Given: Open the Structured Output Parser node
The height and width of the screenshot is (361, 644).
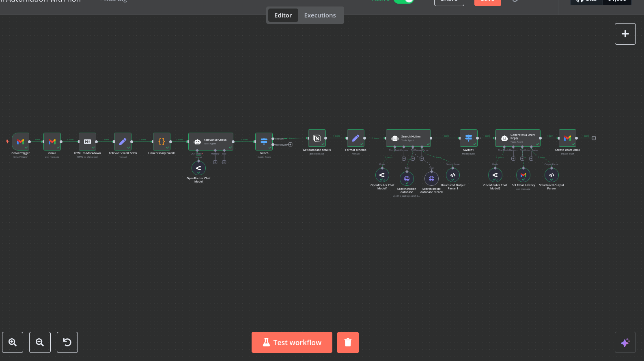Looking at the screenshot, I should tap(551, 175).
